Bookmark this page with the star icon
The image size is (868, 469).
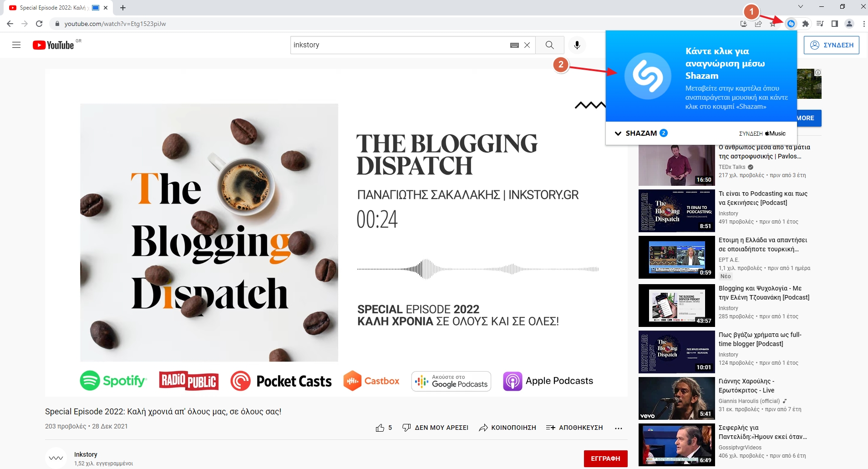772,24
